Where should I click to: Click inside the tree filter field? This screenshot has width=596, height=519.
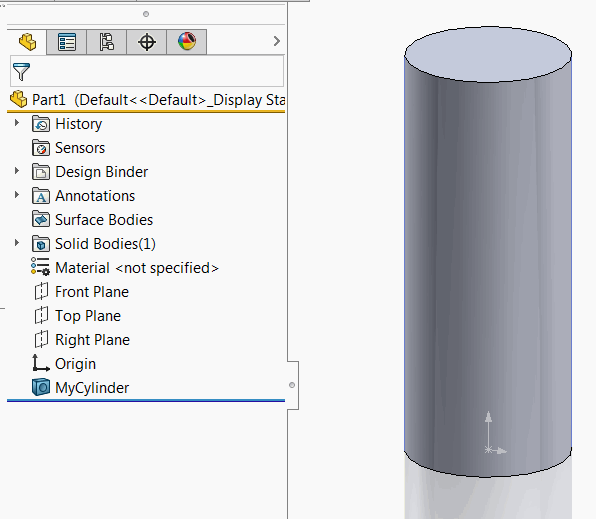[147, 71]
